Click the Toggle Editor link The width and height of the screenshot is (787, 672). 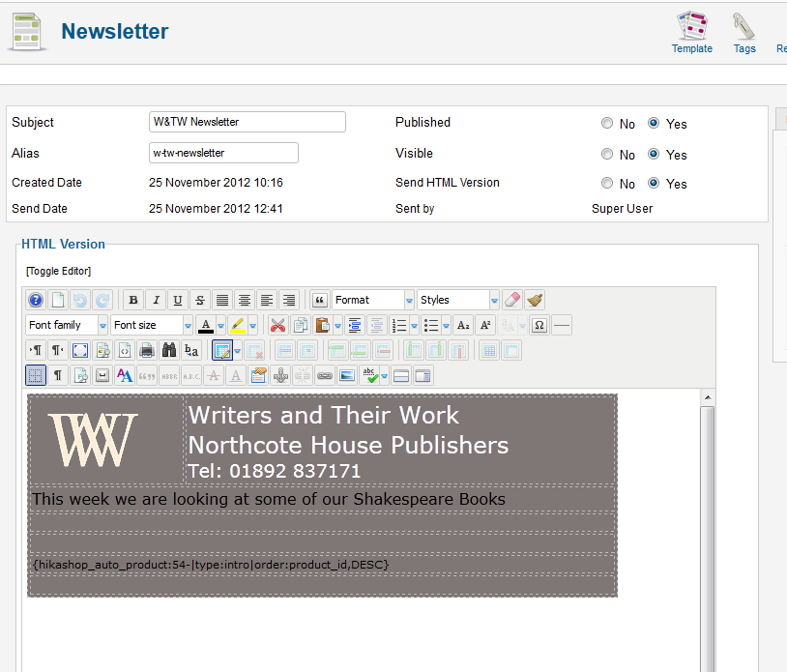point(58,271)
